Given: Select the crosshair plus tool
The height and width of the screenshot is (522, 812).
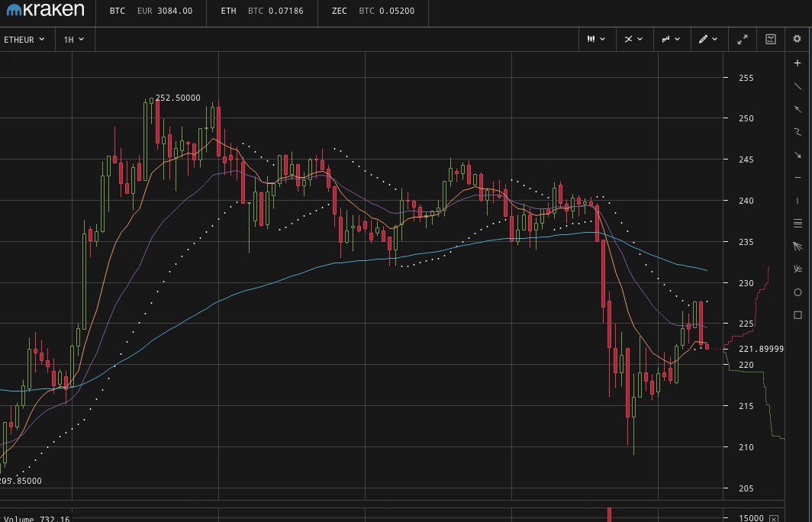Looking at the screenshot, I should tap(797, 63).
